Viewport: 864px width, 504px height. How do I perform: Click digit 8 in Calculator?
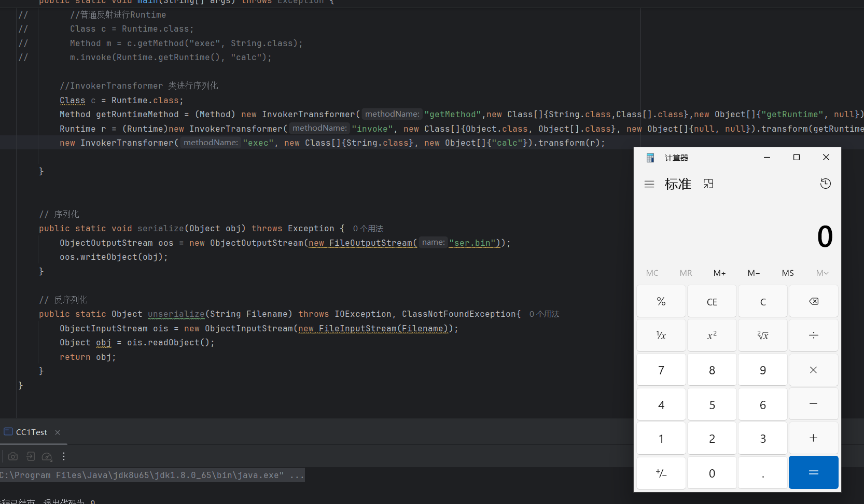[712, 370]
